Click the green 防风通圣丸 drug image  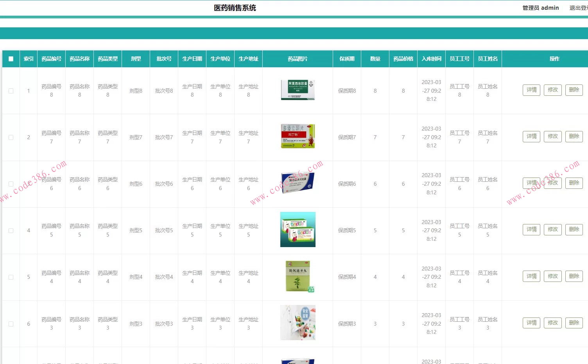pos(298,276)
